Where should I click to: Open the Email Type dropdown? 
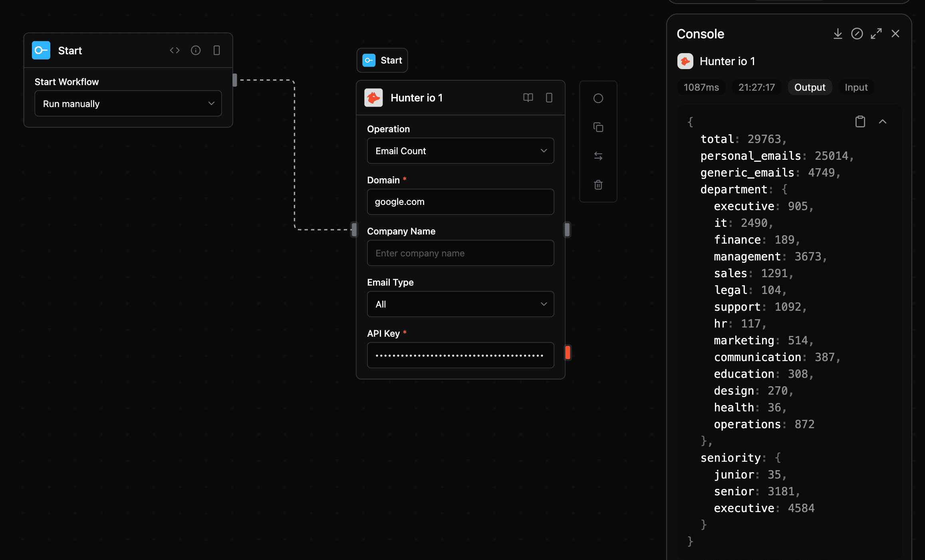point(460,304)
